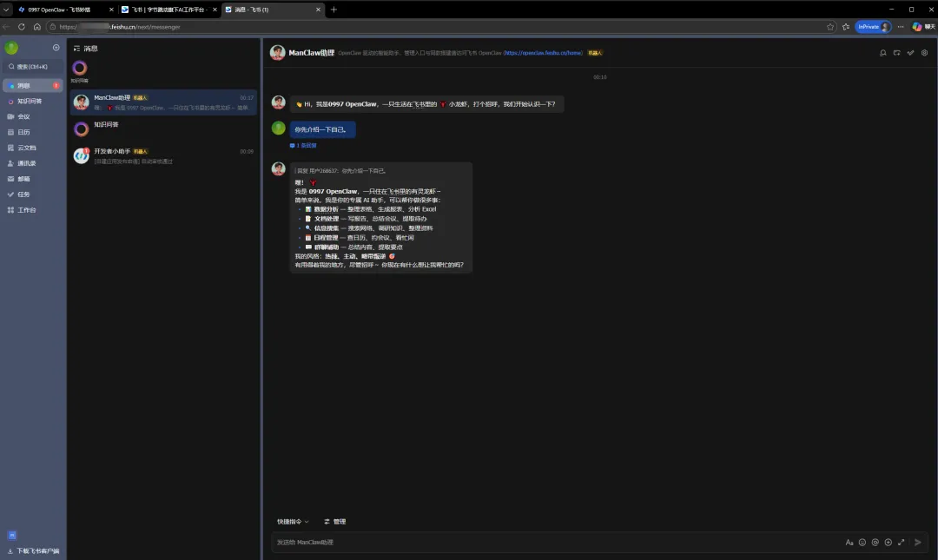Open 邮箱 mail section in sidebar

click(x=33, y=179)
